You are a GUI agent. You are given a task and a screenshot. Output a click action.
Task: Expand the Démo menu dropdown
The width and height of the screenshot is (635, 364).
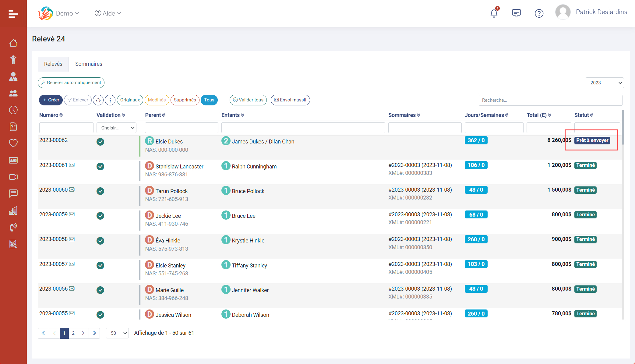pyautogui.click(x=67, y=13)
